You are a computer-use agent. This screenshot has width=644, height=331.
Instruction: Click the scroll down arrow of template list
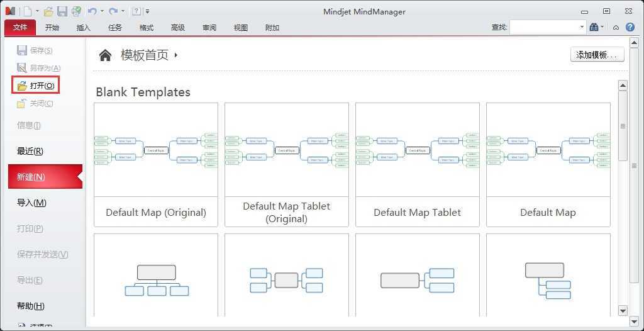623,310
